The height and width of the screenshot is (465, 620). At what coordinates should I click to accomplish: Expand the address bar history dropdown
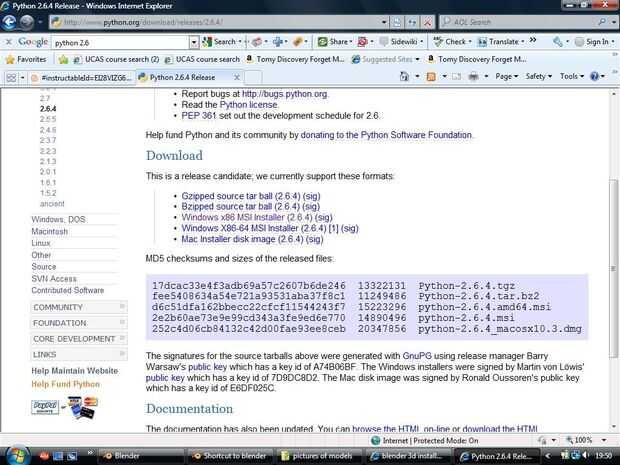[384, 22]
